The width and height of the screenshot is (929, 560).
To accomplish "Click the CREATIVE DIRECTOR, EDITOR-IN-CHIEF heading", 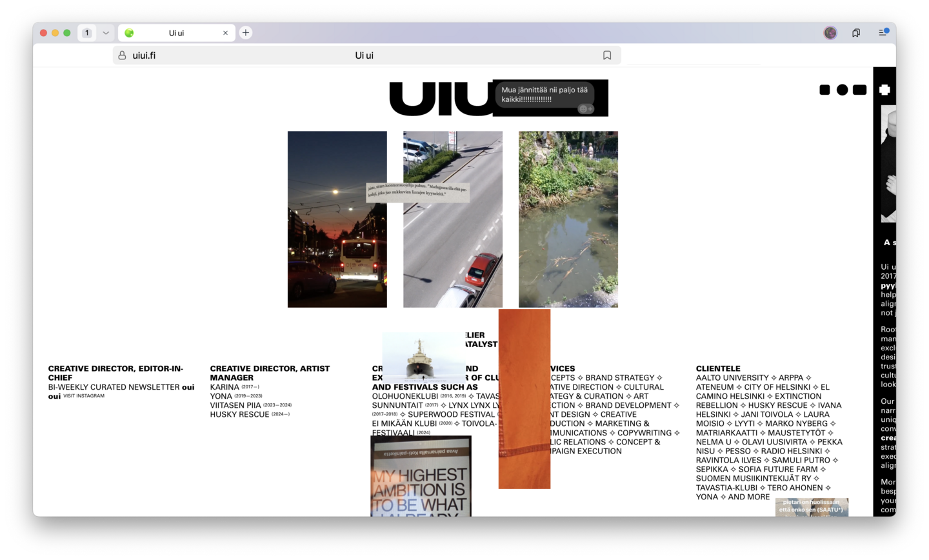I will pos(115,373).
